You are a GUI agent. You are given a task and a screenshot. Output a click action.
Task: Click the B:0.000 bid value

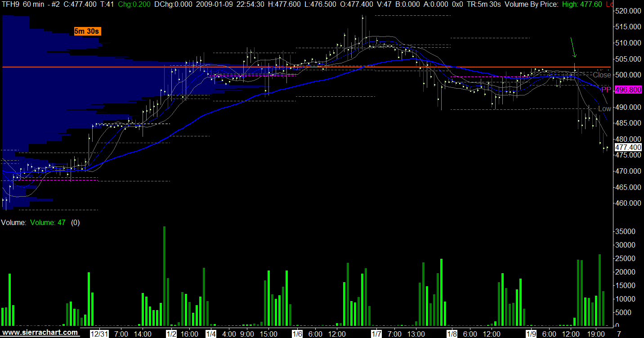(407, 4)
